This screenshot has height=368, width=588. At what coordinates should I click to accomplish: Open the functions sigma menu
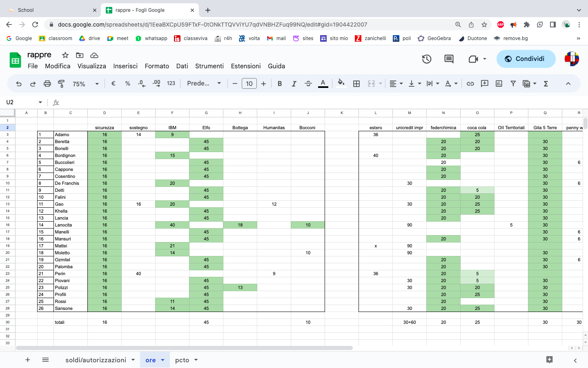[x=546, y=83]
